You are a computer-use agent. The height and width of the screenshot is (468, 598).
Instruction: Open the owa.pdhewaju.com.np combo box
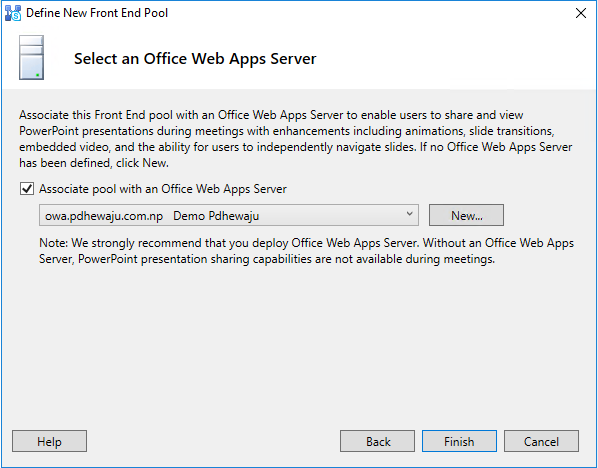[229, 215]
